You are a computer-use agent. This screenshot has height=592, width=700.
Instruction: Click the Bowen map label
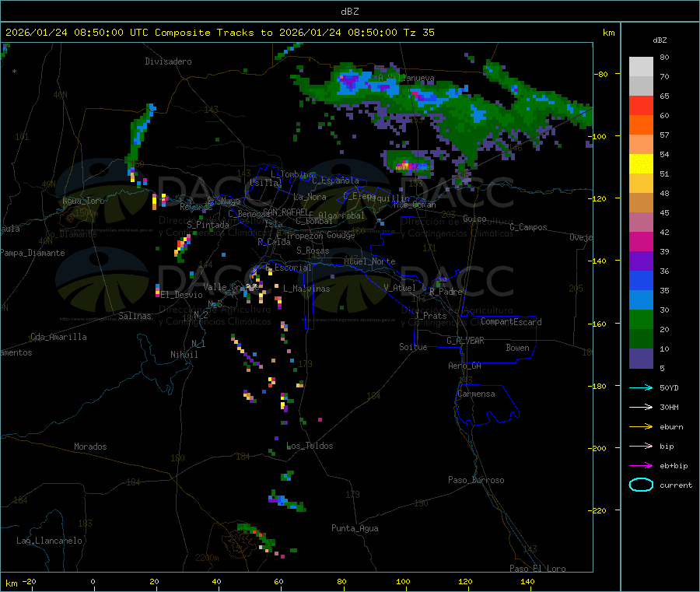pyautogui.click(x=517, y=348)
